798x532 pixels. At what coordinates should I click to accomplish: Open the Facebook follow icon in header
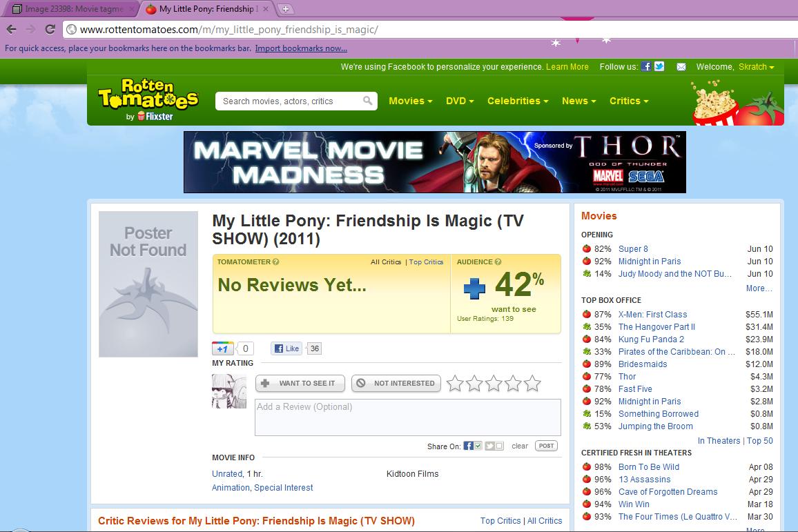click(x=646, y=67)
